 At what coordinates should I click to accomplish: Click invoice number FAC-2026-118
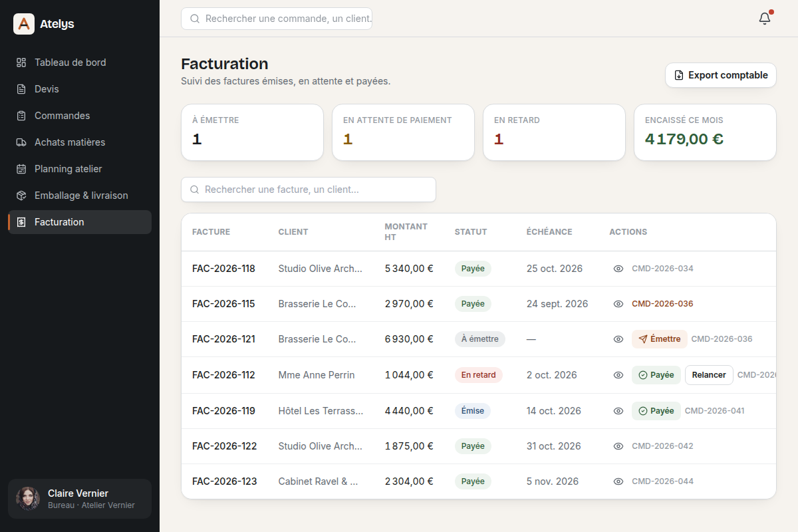click(223, 269)
